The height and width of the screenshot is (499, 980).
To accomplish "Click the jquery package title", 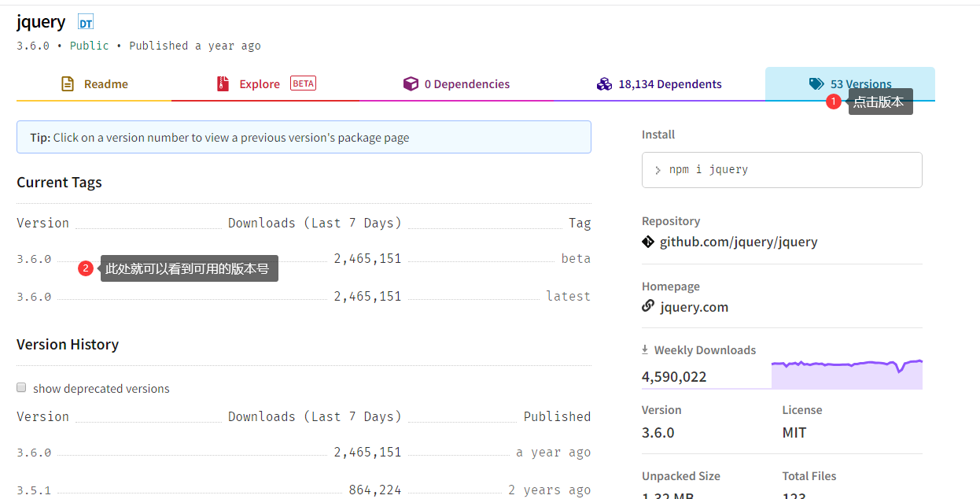I will [41, 22].
